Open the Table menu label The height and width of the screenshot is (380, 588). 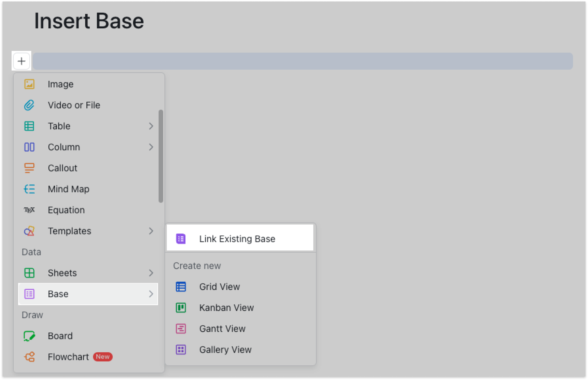coord(59,126)
